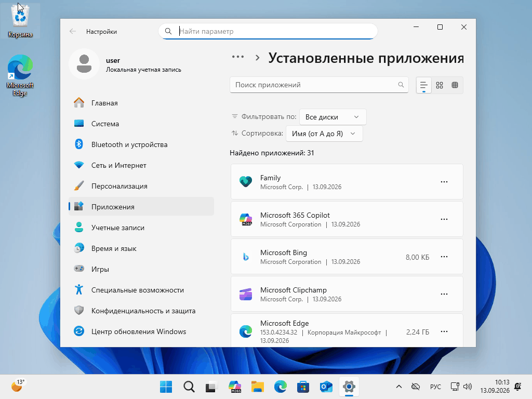
Task: Click the Центр обновления Windows icon
Action: point(79,331)
